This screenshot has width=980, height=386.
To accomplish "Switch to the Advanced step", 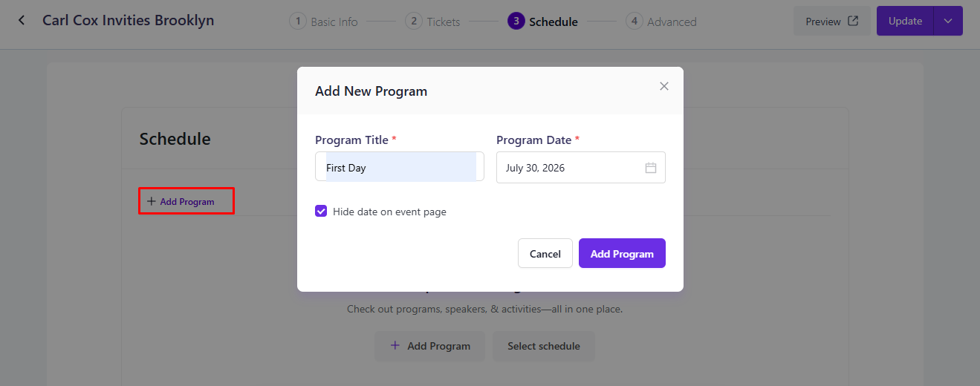I will click(x=672, y=22).
